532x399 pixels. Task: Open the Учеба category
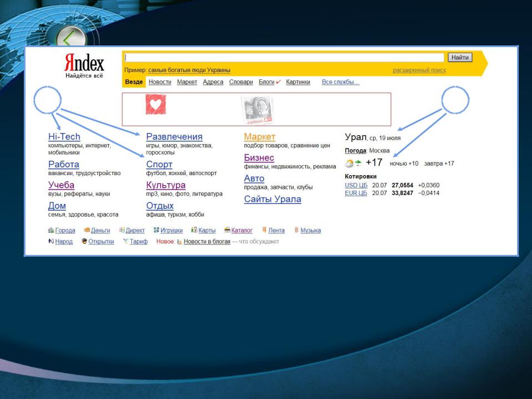pyautogui.click(x=61, y=185)
